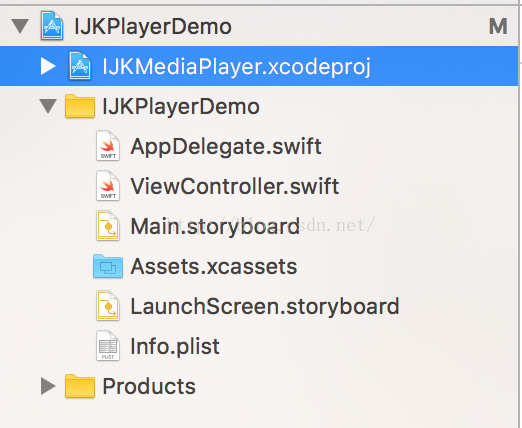Image resolution: width=522 pixels, height=428 pixels.
Task: Open ViewController.swift
Action: (235, 186)
